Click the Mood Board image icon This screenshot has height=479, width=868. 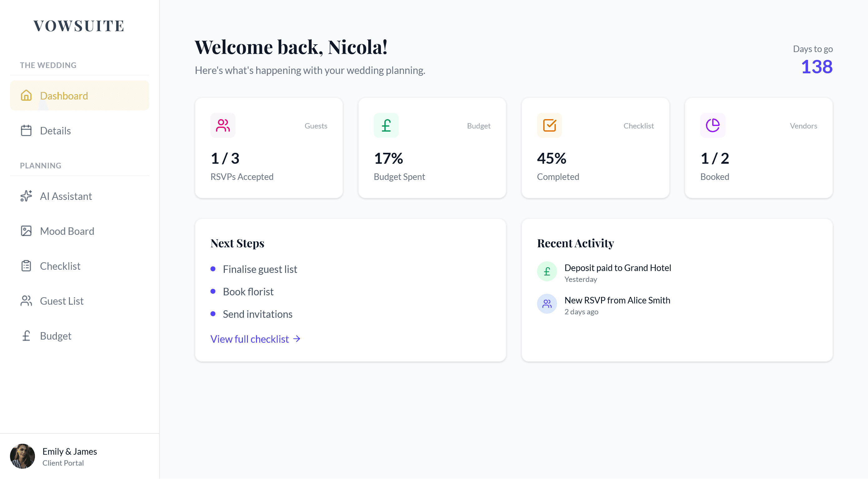26,231
